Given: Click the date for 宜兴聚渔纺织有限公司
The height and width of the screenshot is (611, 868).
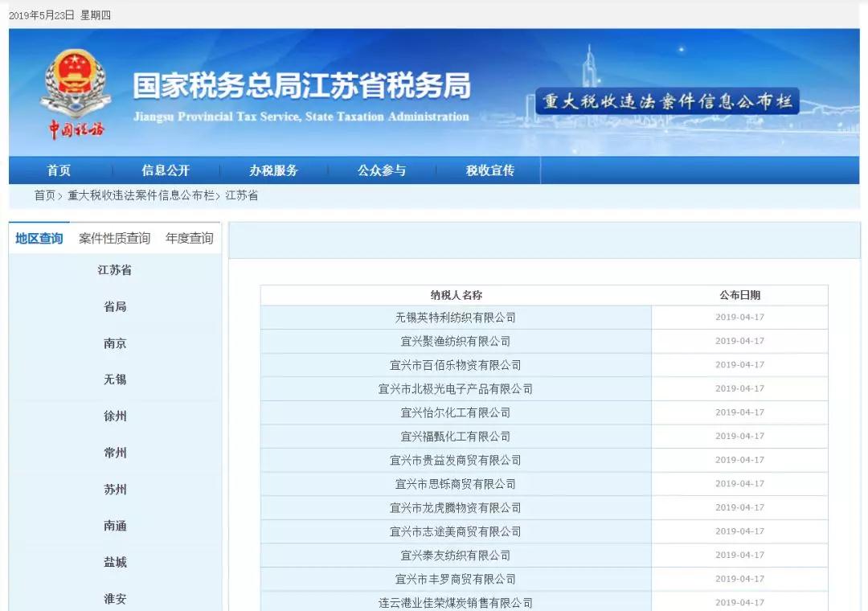Looking at the screenshot, I should [x=739, y=341].
